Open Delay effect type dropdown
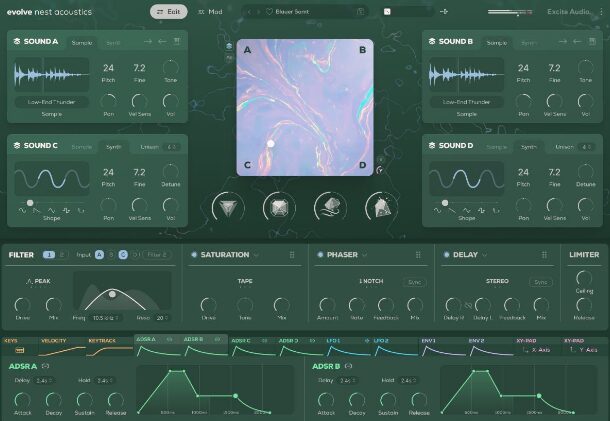Screen dimensions: 610x421 point(484,255)
